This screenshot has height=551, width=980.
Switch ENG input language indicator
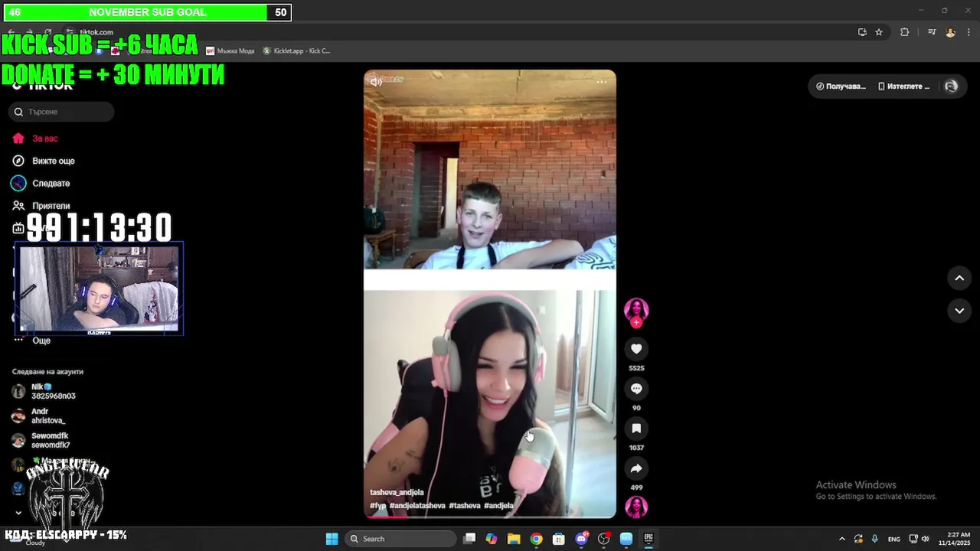[x=893, y=539]
